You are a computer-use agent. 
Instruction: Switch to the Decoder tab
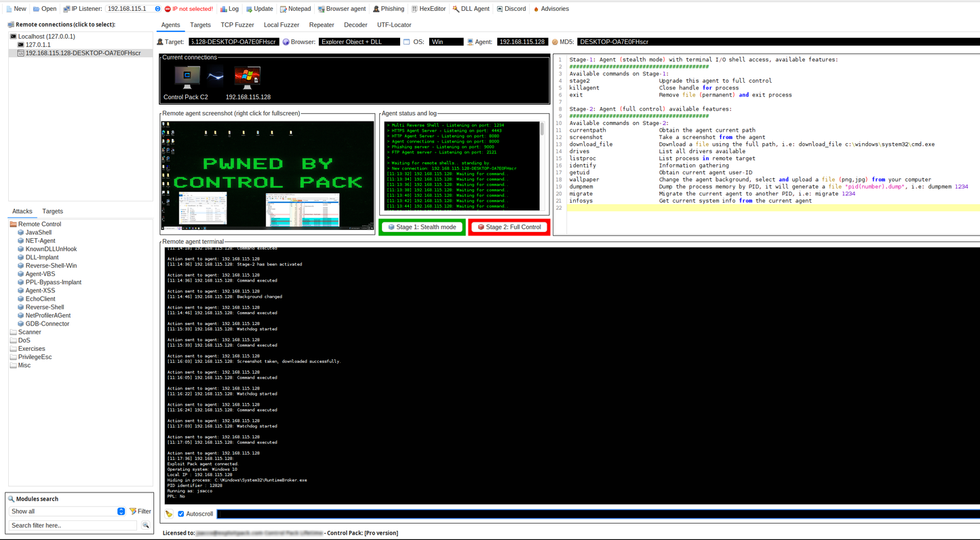tap(355, 25)
